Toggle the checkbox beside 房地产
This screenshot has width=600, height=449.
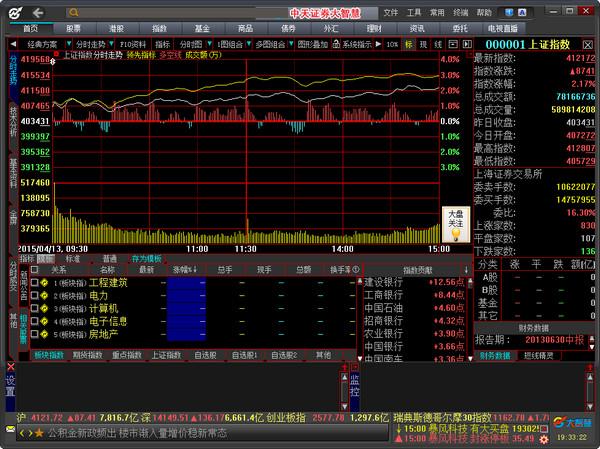[x=33, y=335]
